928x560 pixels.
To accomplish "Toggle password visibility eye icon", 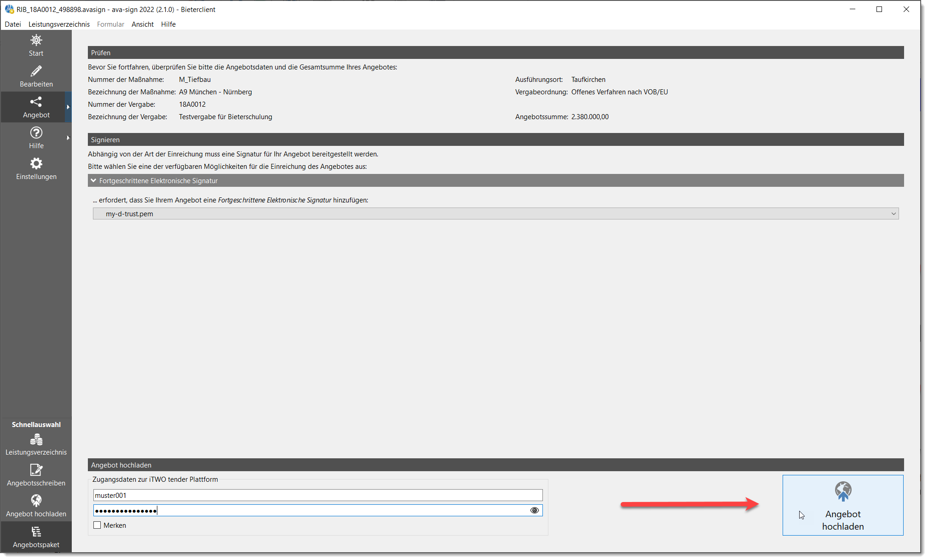I will [x=534, y=510].
